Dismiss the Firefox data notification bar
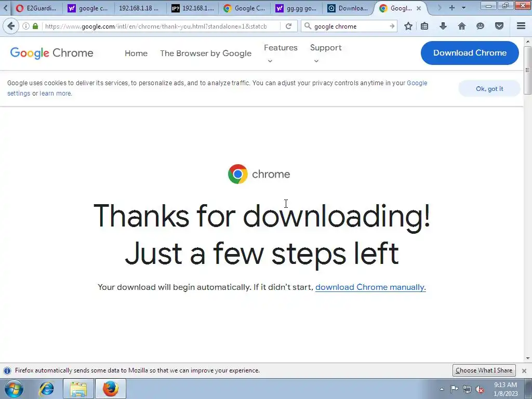 pyautogui.click(x=524, y=370)
